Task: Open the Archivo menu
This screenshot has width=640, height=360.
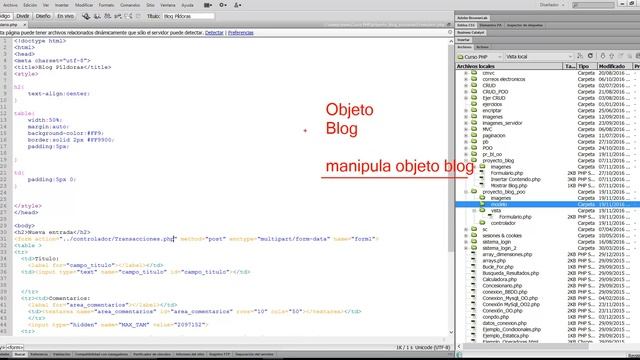Action: (10, 5)
